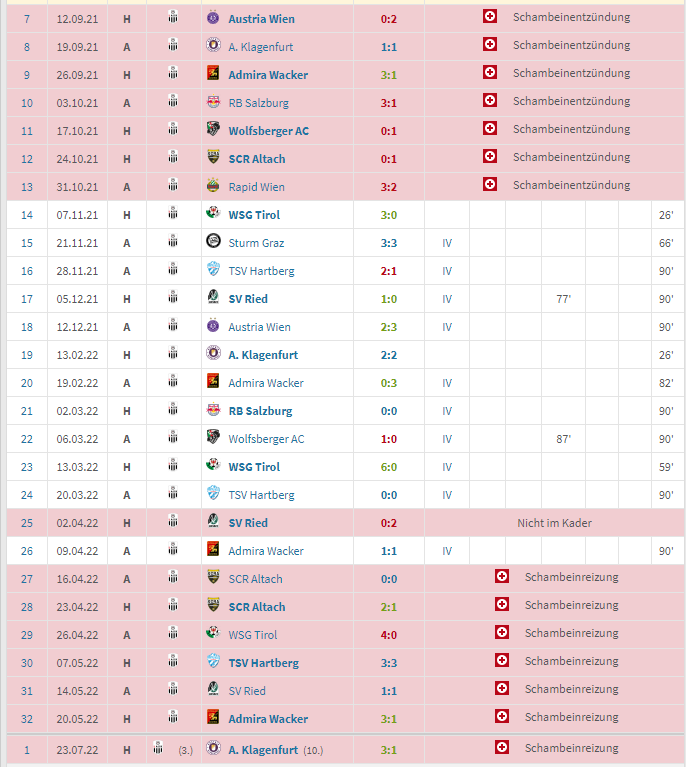Open the 6:0 match report against WSG Tirol
The height and width of the screenshot is (767, 686).
pos(387,467)
